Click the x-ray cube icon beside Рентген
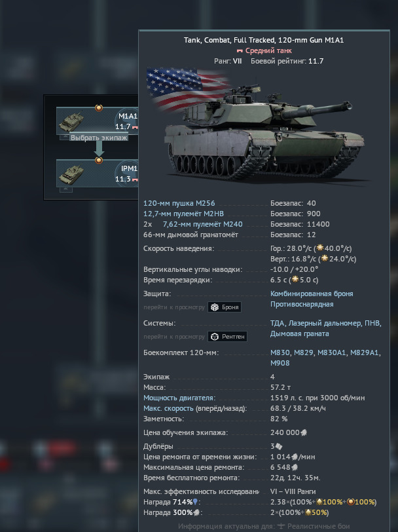 (x=214, y=337)
